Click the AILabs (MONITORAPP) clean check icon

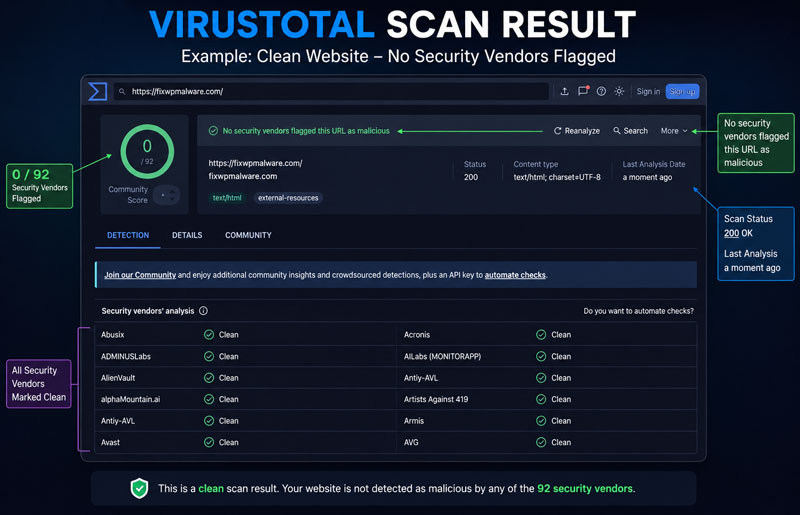pyautogui.click(x=541, y=356)
